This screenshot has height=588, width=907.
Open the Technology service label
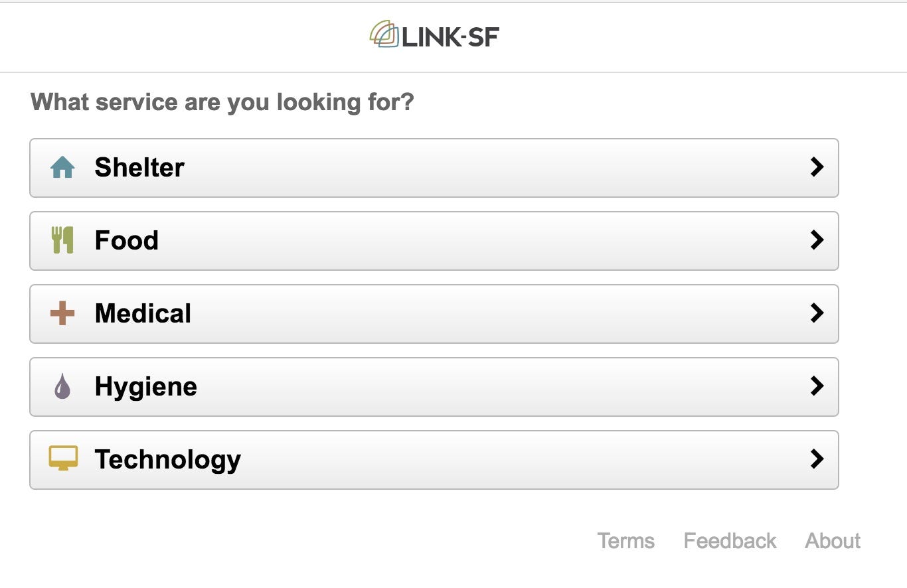[168, 460]
